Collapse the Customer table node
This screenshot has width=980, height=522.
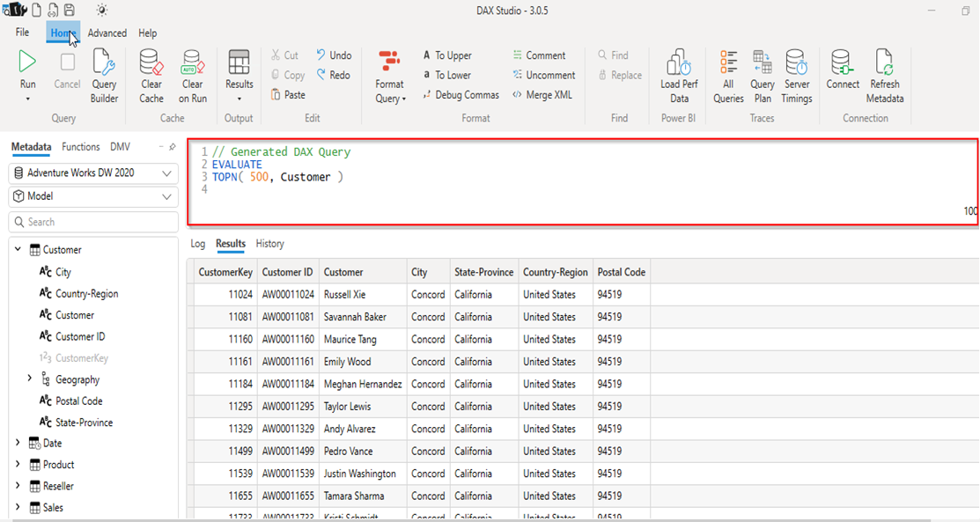click(x=18, y=250)
